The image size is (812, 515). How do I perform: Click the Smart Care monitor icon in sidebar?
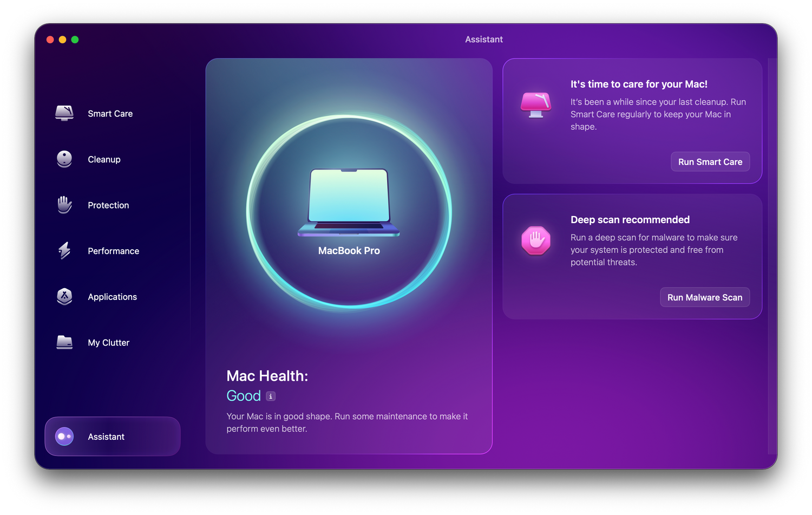click(64, 113)
